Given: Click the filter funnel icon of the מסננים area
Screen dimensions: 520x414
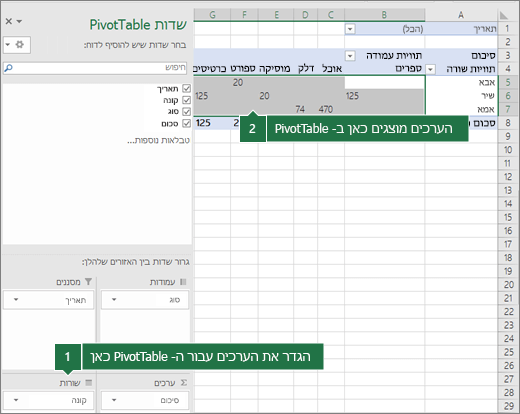Looking at the screenshot, I should pos(88,282).
